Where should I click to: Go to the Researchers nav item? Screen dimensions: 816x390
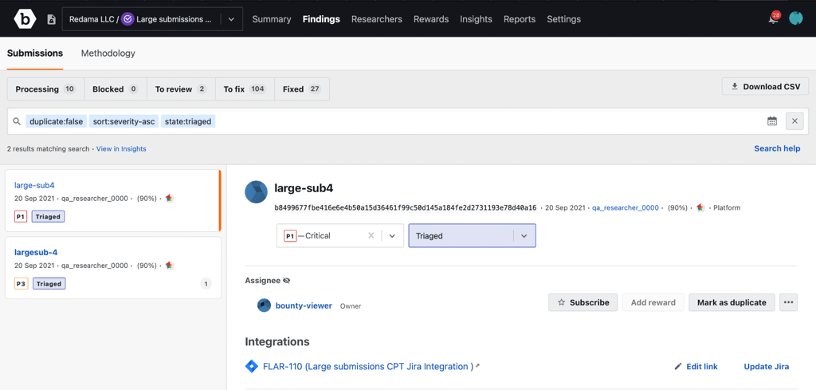pos(377,19)
